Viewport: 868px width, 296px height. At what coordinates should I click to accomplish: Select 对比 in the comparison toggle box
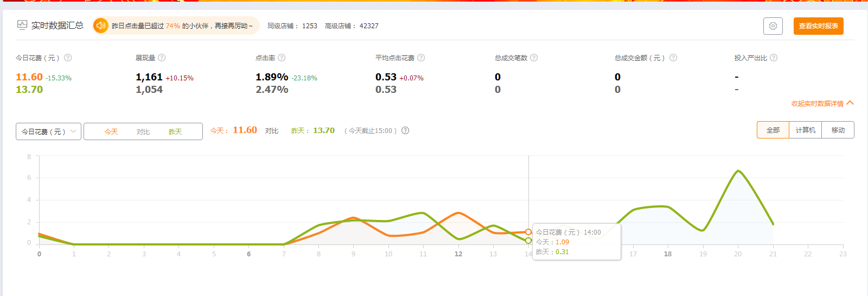pos(143,132)
